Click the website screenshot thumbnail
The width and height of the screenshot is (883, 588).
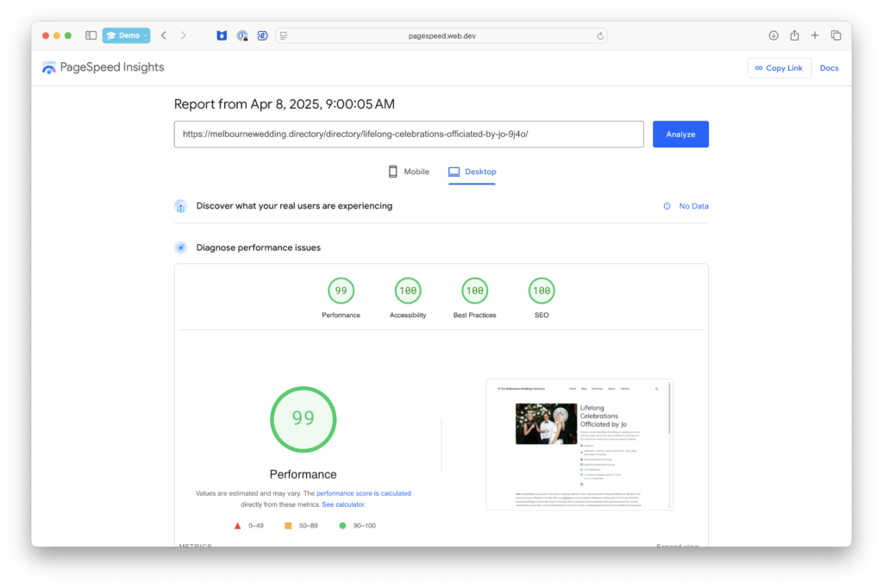(x=579, y=445)
